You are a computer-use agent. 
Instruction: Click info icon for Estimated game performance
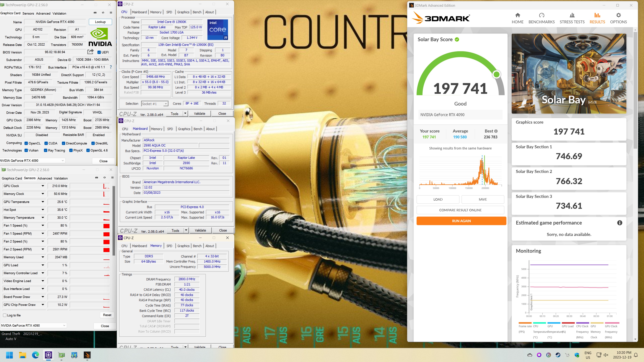[620, 223]
